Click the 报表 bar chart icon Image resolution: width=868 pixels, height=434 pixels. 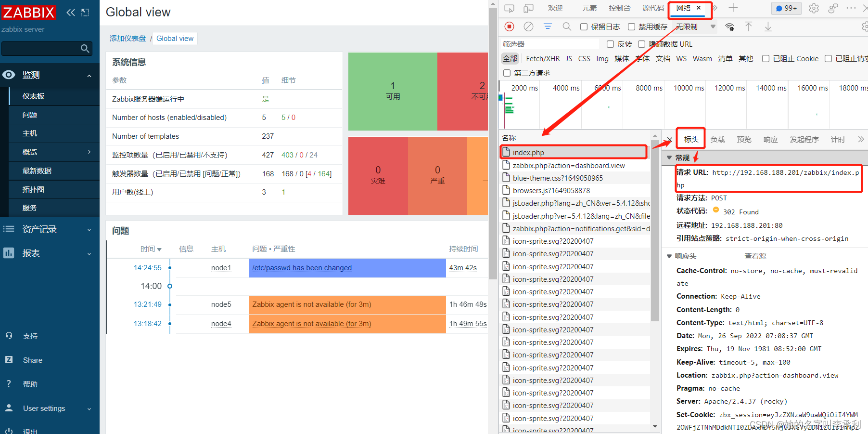click(9, 253)
